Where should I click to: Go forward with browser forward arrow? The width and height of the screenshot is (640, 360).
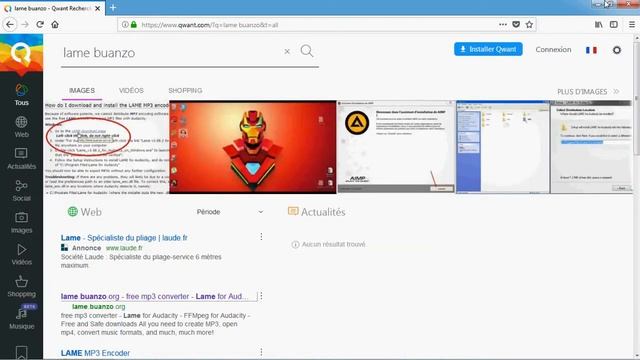(25, 24)
